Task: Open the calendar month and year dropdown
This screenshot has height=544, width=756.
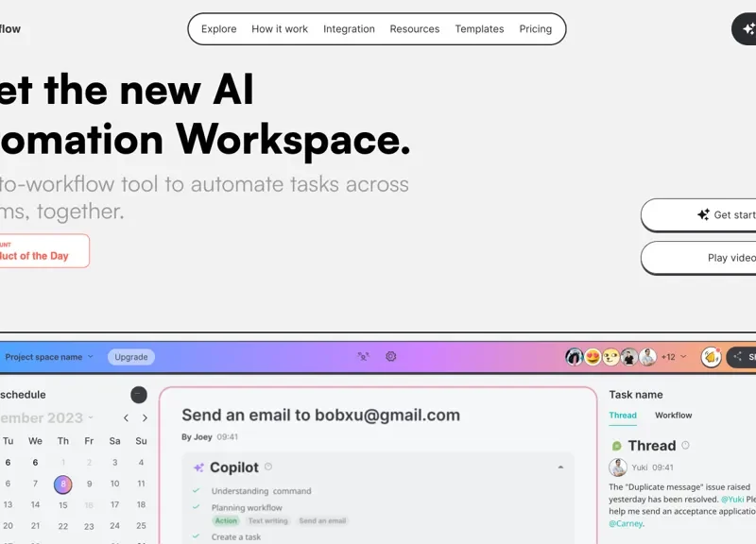Action: tap(47, 417)
